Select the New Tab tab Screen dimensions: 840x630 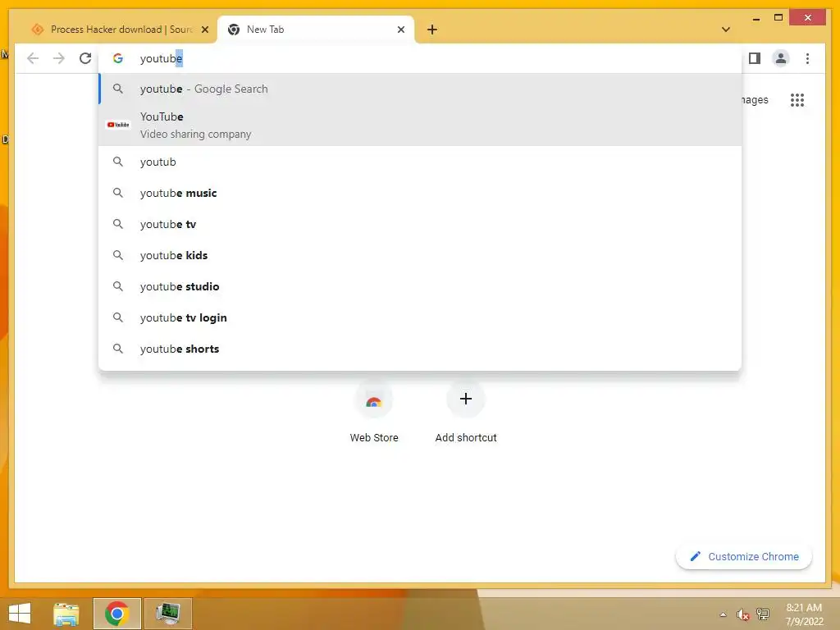coord(316,30)
